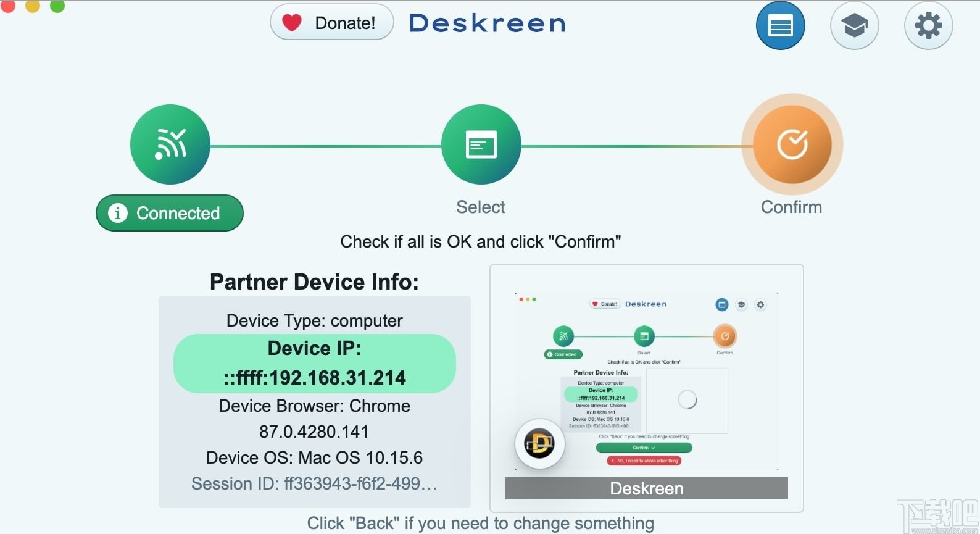Open settings via the gear icon
This screenshot has height=534, width=980.
tap(928, 26)
